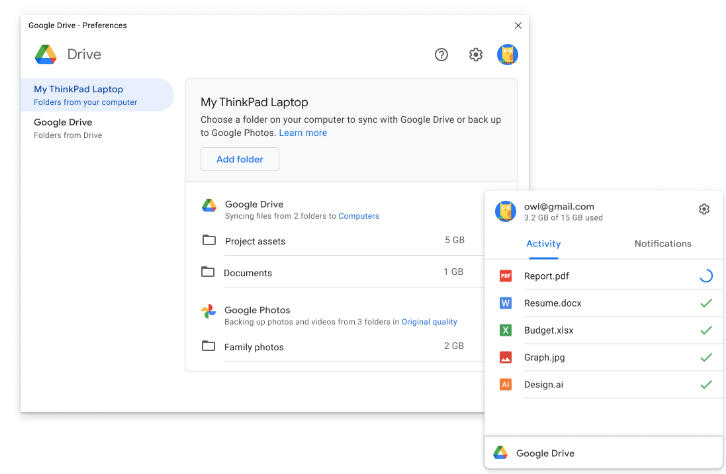Open the Computers link
The width and height of the screenshot is (726, 474).
click(x=359, y=216)
